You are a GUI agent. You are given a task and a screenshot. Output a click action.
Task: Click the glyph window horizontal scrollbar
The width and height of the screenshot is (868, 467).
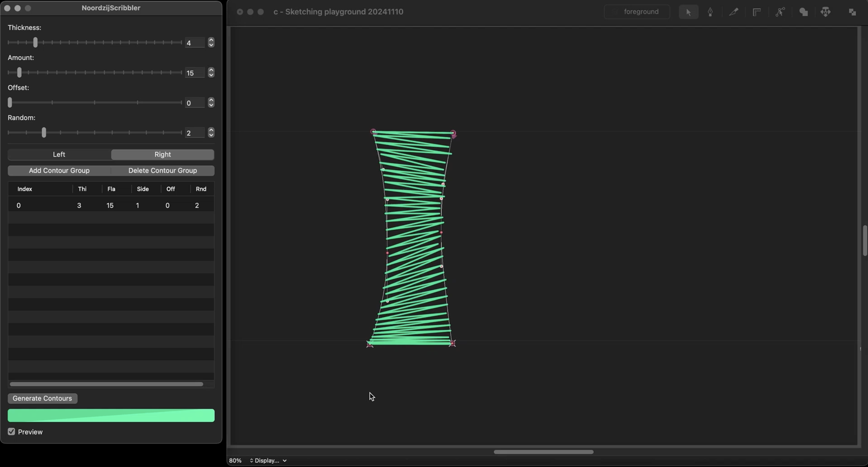[x=544, y=452]
